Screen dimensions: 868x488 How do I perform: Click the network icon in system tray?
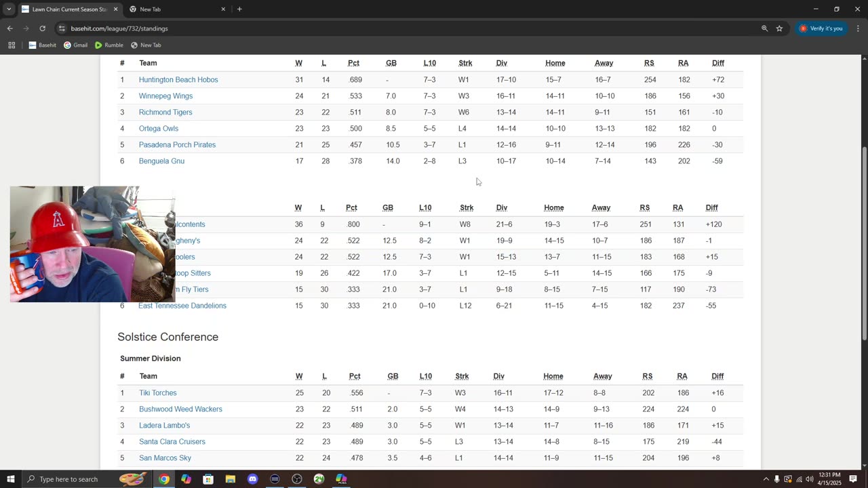point(799,479)
